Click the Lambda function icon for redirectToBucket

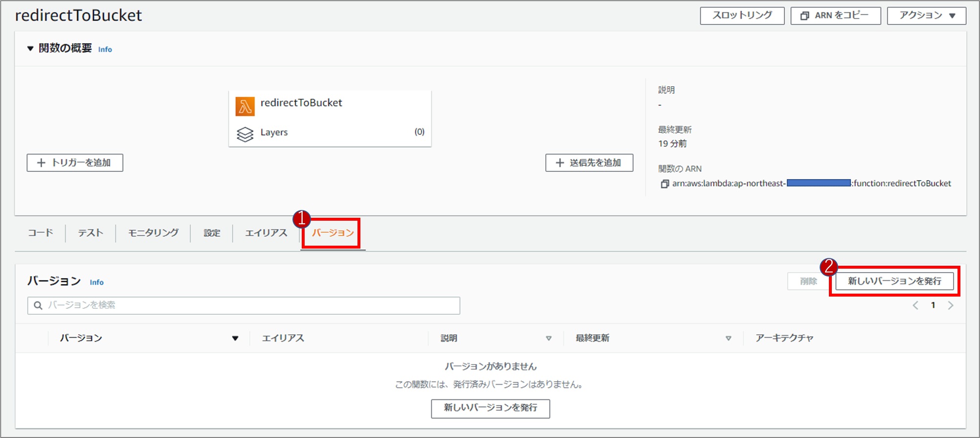point(245,106)
